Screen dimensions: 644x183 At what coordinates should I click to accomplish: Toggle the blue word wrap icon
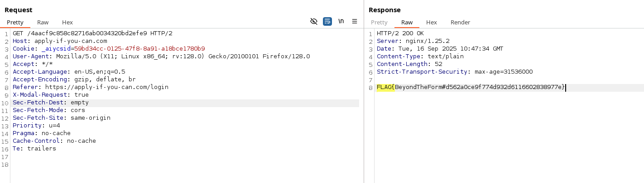327,21
